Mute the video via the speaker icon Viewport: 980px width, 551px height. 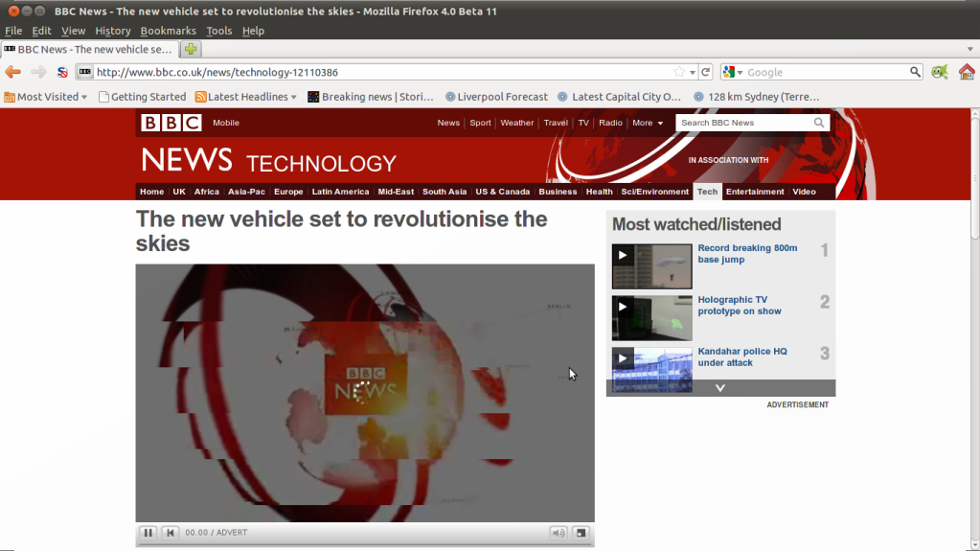point(558,533)
